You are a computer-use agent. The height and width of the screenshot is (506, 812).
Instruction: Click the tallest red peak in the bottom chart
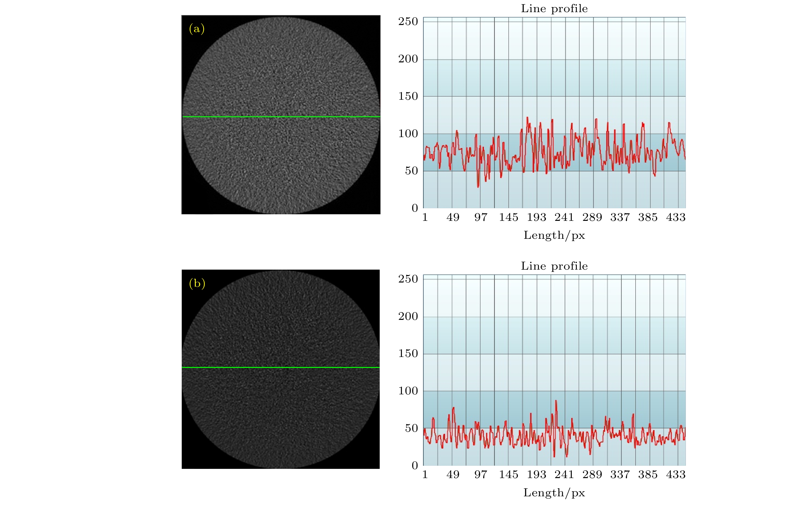click(x=556, y=401)
